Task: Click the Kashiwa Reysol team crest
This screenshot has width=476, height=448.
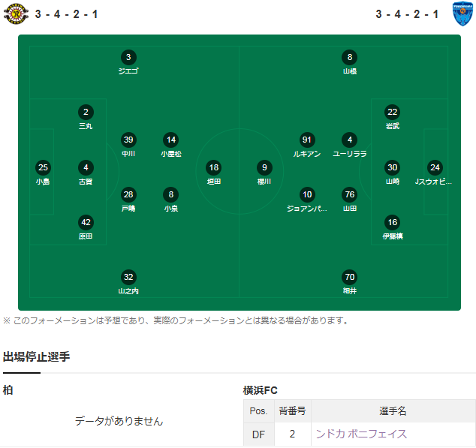Action: [x=14, y=14]
